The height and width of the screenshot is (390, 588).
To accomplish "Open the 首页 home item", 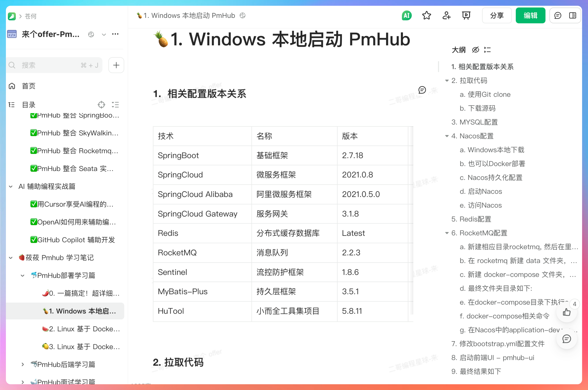I will [28, 86].
